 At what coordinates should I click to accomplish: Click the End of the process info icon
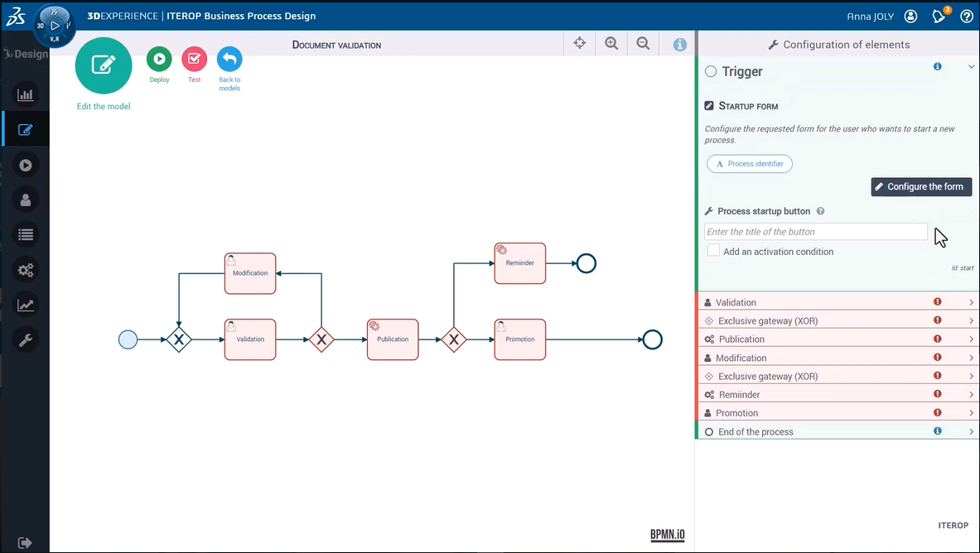[938, 430]
